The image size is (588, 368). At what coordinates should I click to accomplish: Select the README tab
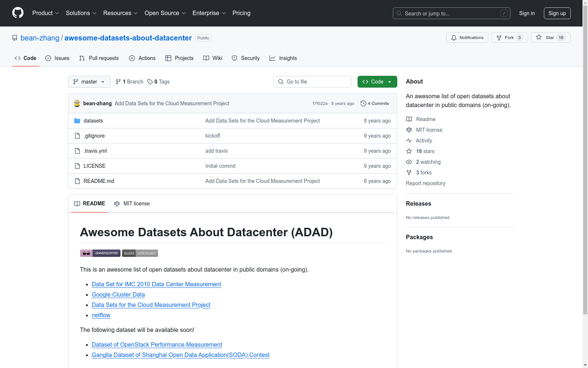click(90, 204)
